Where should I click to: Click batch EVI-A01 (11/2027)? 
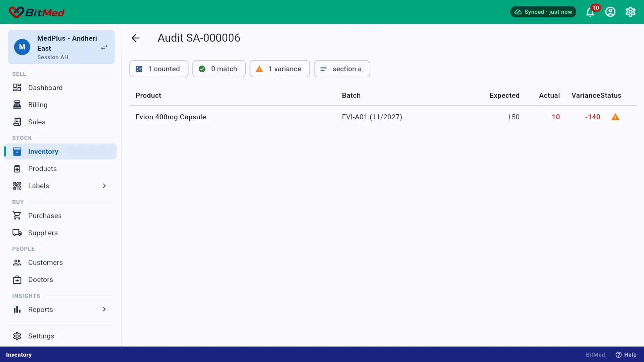pos(372,117)
